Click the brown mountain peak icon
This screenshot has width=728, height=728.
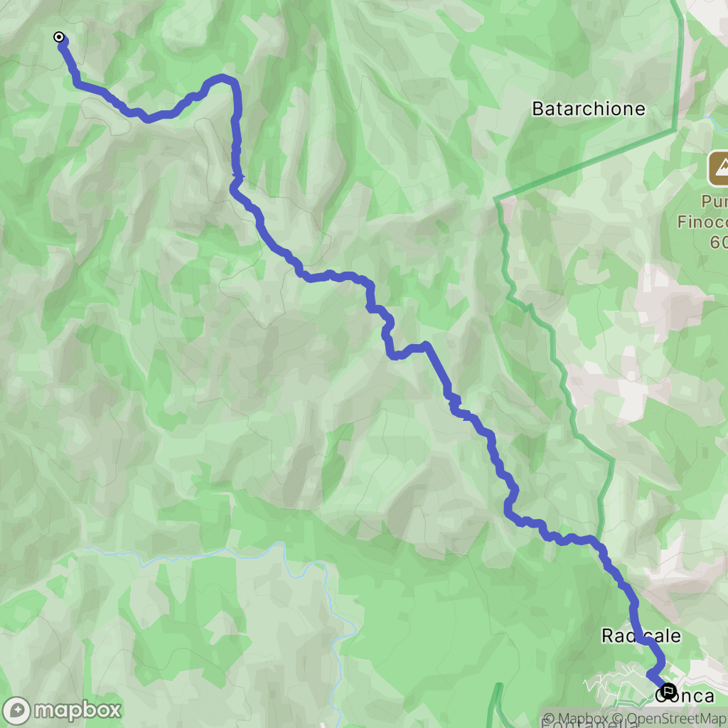pos(719,168)
